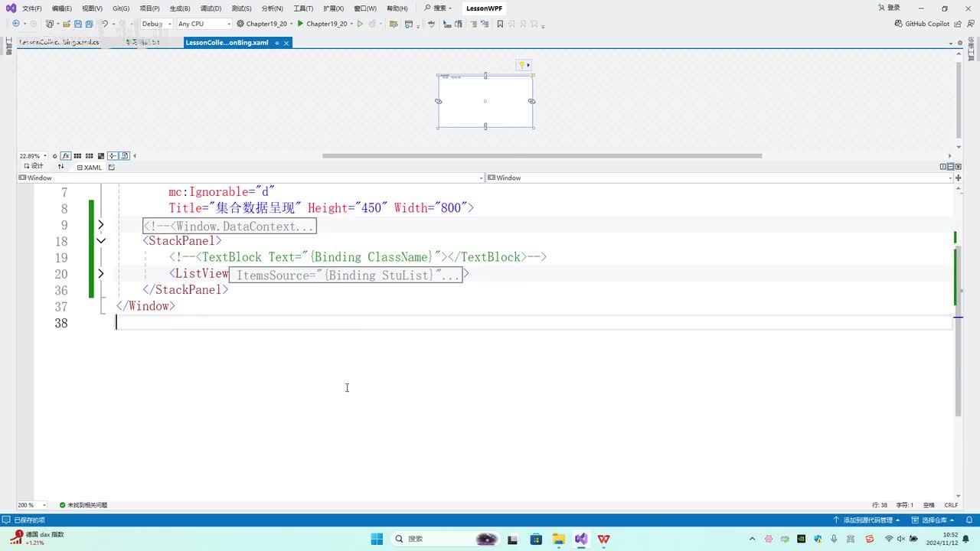Click GitHub Copilot button
The height and width of the screenshot is (551, 980).
pos(923,24)
